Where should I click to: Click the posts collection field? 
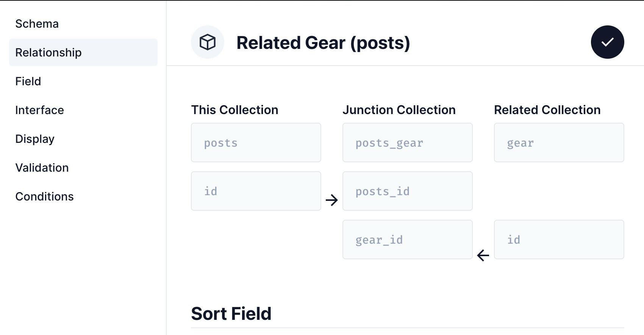click(256, 142)
